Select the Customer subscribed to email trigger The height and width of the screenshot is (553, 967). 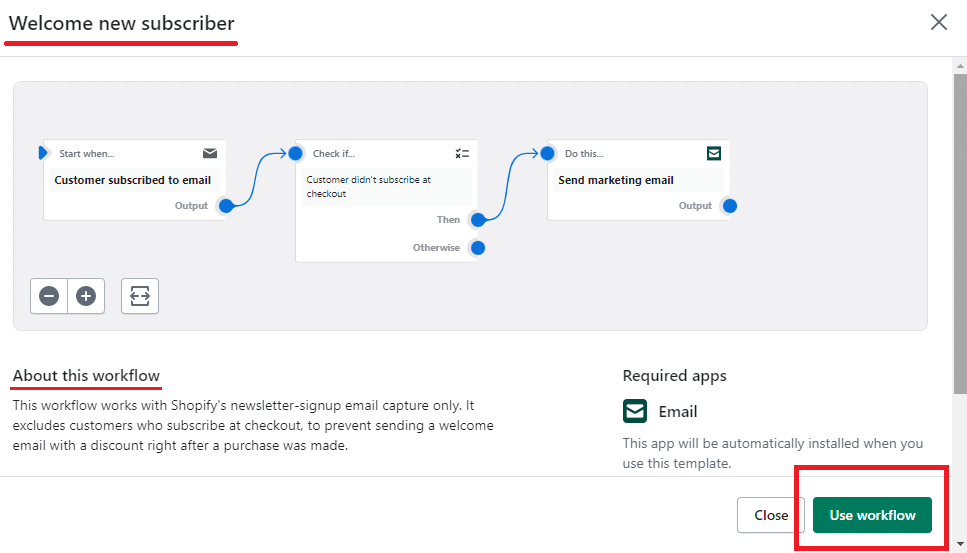pyautogui.click(x=133, y=181)
